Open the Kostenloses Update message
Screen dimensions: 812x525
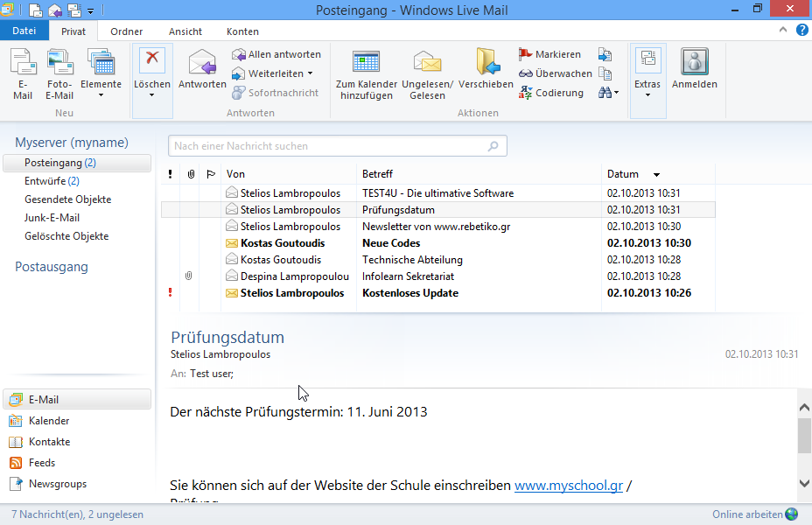[438, 292]
